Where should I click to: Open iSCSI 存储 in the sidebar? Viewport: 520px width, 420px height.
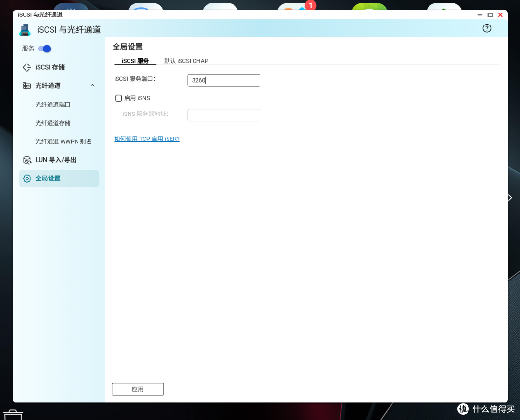[50, 67]
